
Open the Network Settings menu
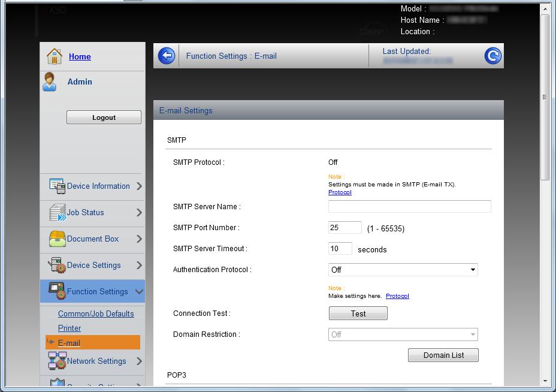coord(96,361)
